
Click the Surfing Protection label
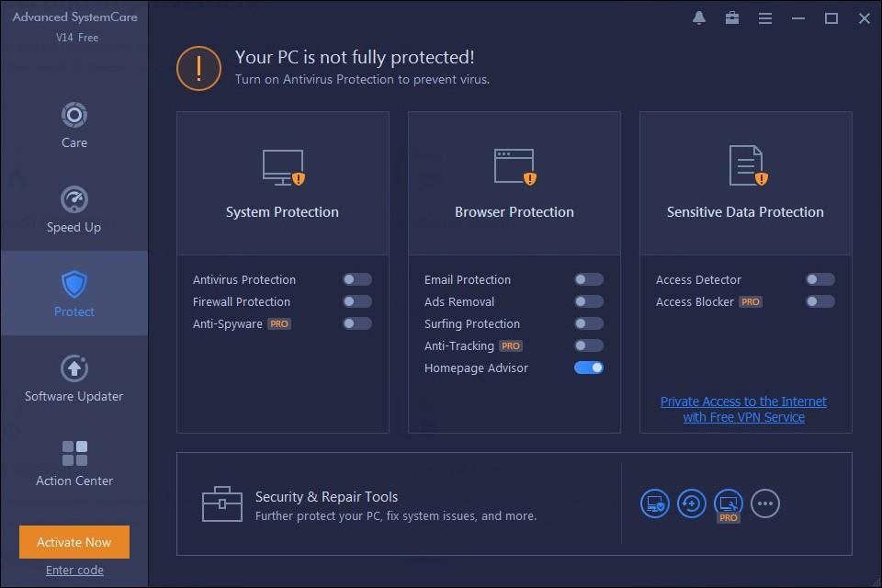click(472, 323)
